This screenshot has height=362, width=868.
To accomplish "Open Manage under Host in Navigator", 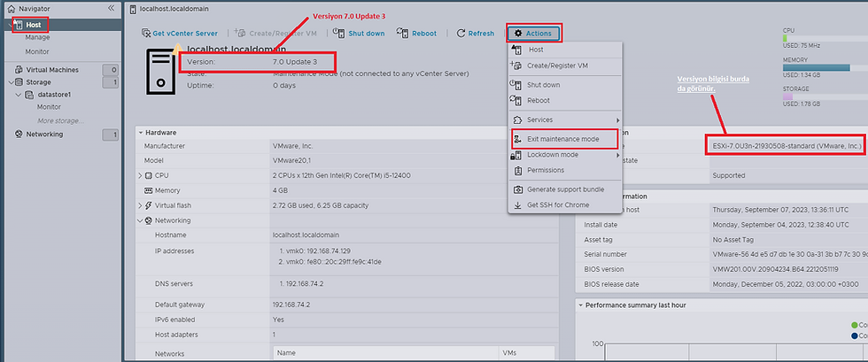I will pos(37,38).
